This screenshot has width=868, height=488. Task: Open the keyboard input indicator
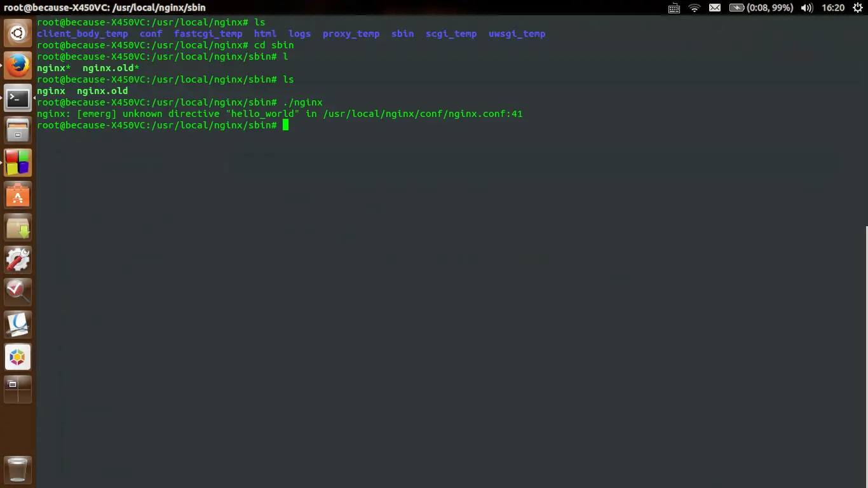click(674, 8)
